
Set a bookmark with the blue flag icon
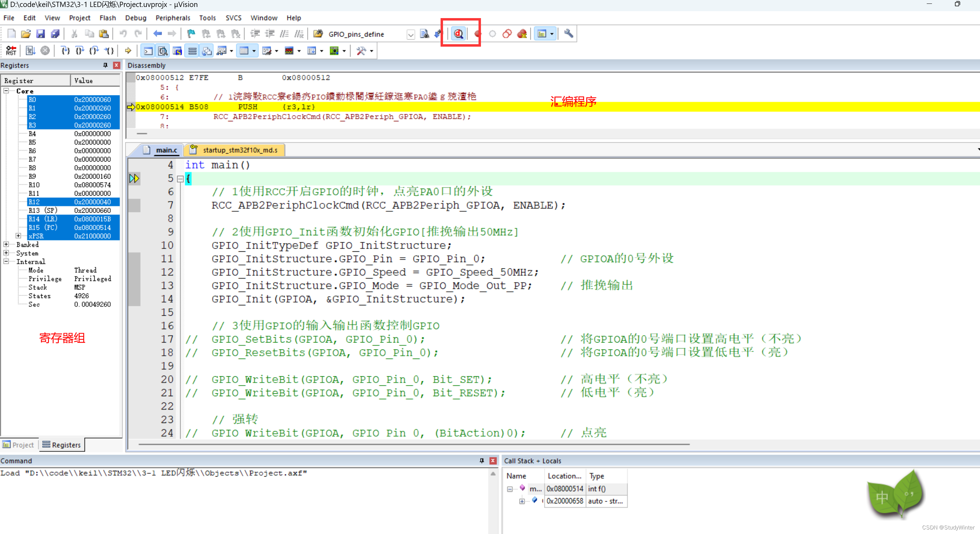[x=191, y=34]
